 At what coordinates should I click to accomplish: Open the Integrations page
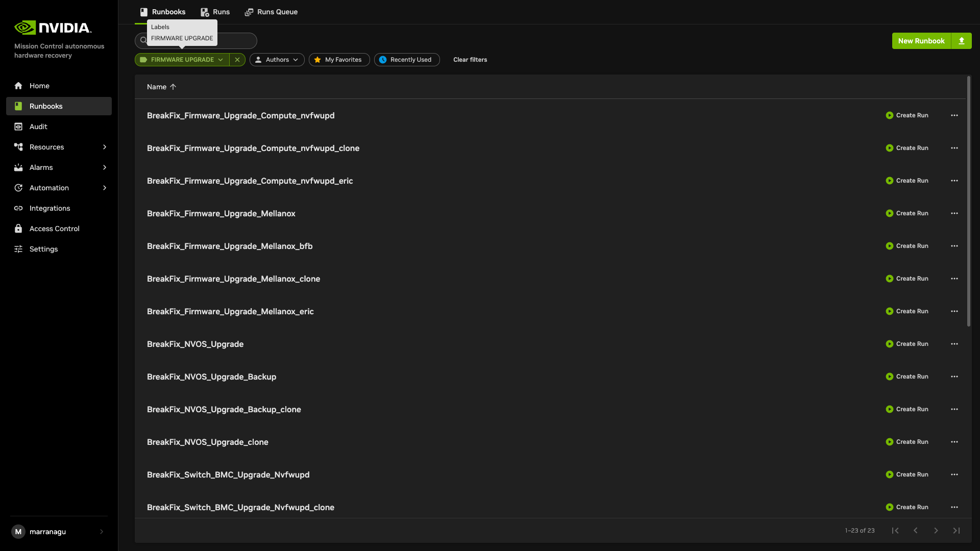point(59,208)
